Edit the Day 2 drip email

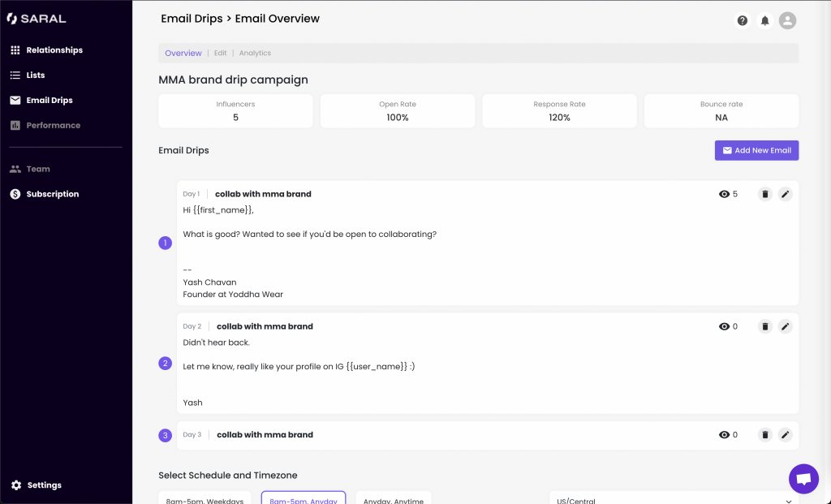pyautogui.click(x=785, y=326)
